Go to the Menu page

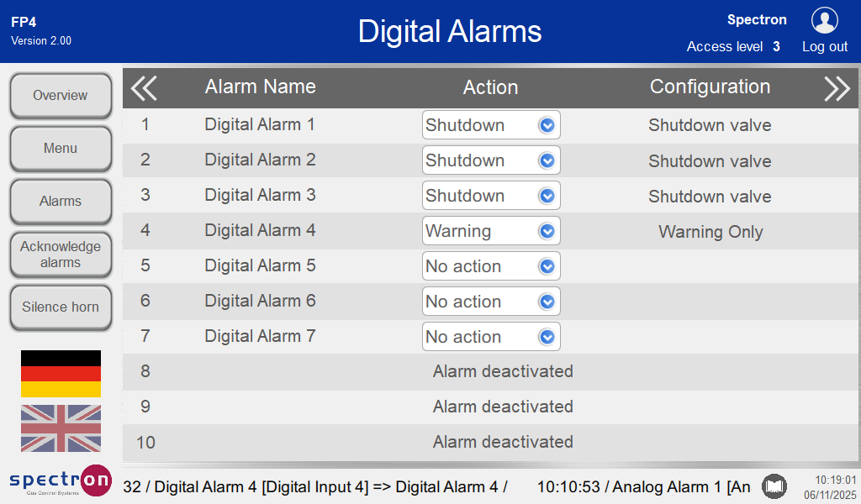coord(61,149)
